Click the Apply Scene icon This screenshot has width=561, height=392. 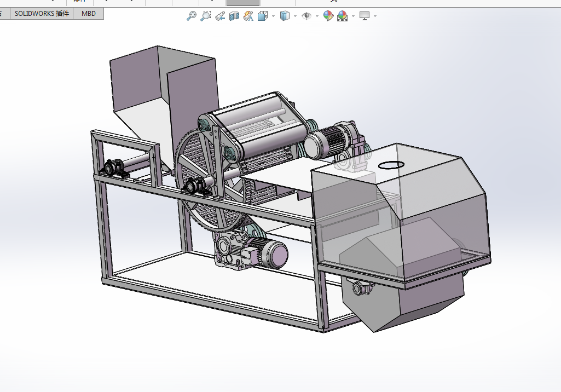point(343,16)
